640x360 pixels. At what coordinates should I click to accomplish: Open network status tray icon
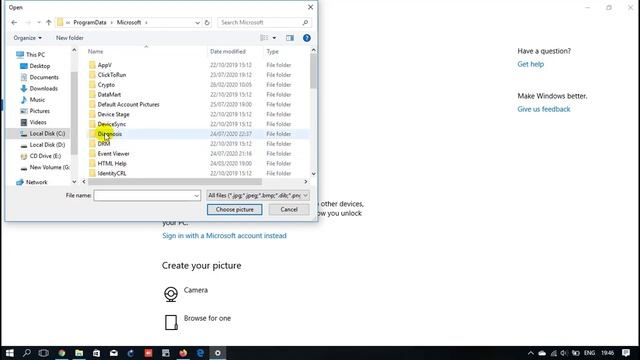pos(553,353)
